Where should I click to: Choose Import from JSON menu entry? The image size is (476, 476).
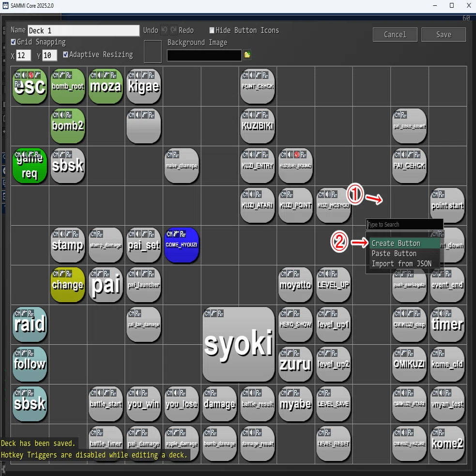[404, 263]
